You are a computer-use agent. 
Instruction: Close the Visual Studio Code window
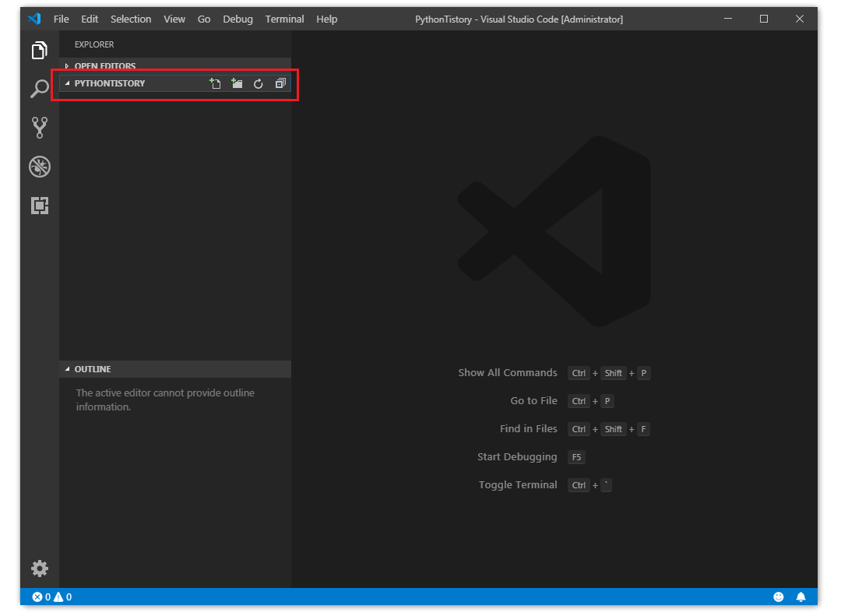(x=800, y=19)
